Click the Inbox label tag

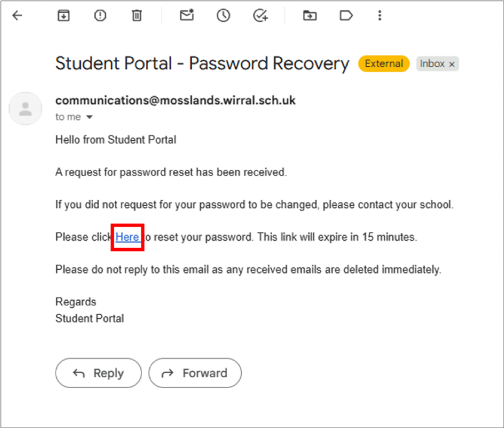(432, 63)
